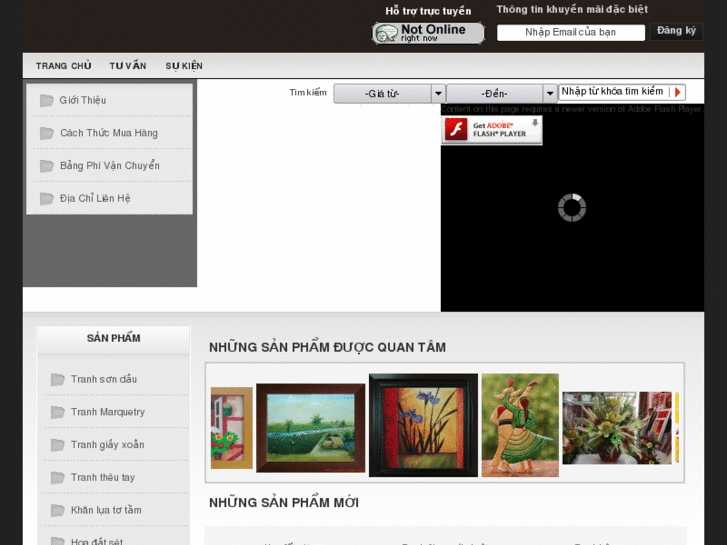This screenshot has height=545, width=727.
Task: Click folder icon beside Tranh sơn dầu
Action: (57, 379)
